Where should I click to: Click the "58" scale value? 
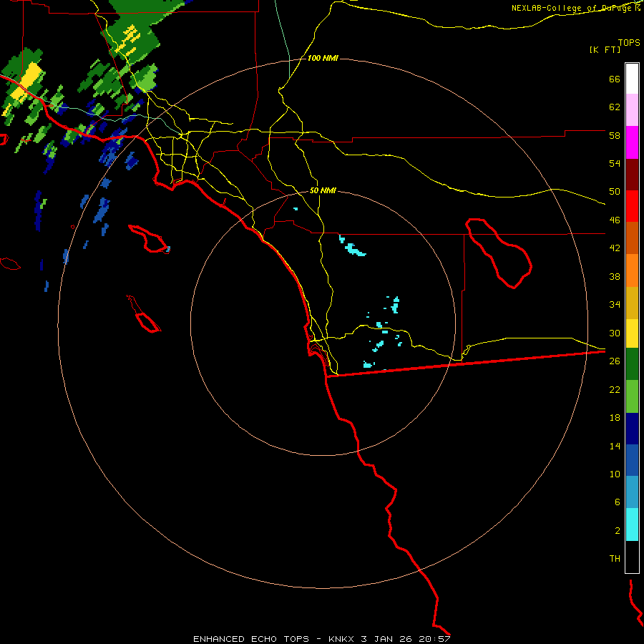tap(615, 135)
